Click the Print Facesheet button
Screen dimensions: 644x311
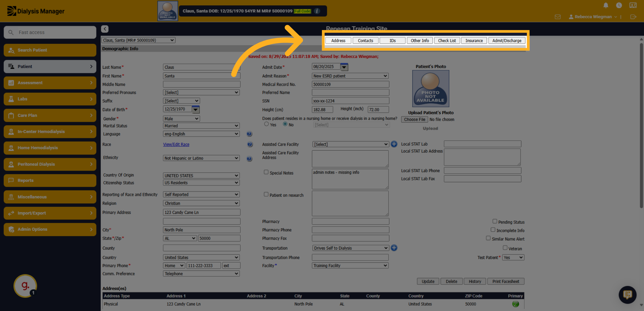[x=506, y=281]
